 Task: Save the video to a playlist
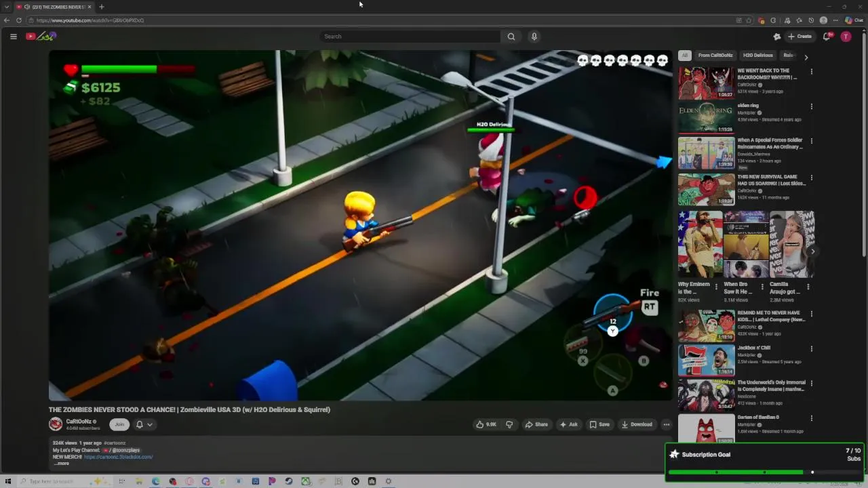(599, 424)
